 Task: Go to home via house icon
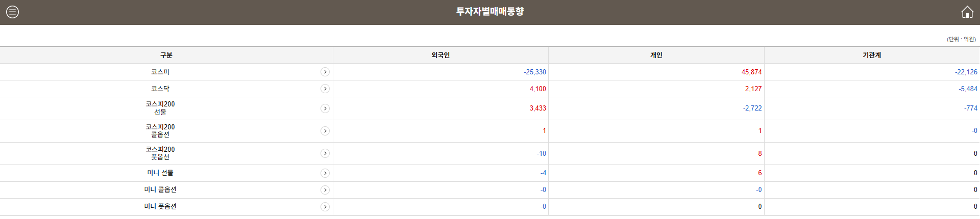tap(967, 12)
